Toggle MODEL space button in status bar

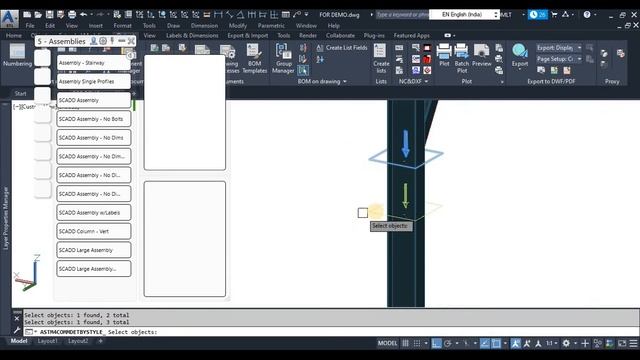pos(387,343)
